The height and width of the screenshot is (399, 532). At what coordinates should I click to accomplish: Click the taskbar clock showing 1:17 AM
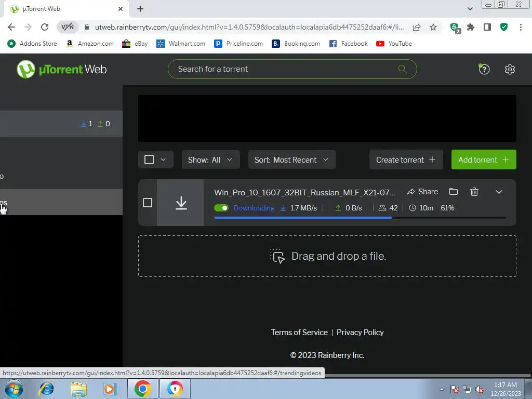[x=505, y=389]
